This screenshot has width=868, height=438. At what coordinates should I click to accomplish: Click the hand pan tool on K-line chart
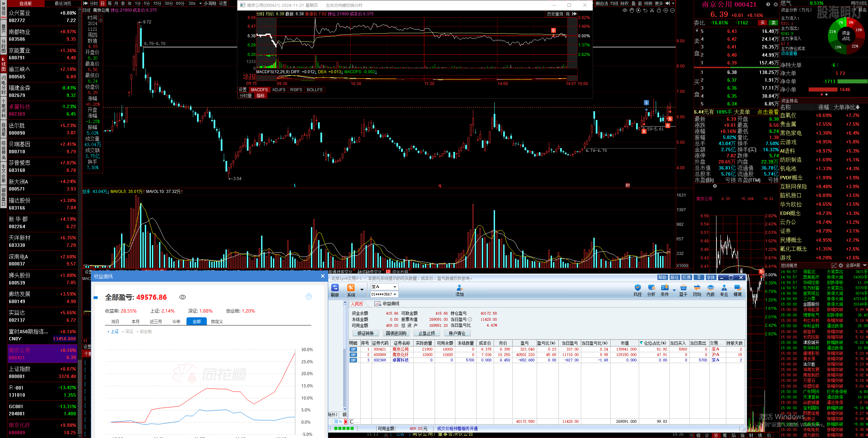[632, 11]
